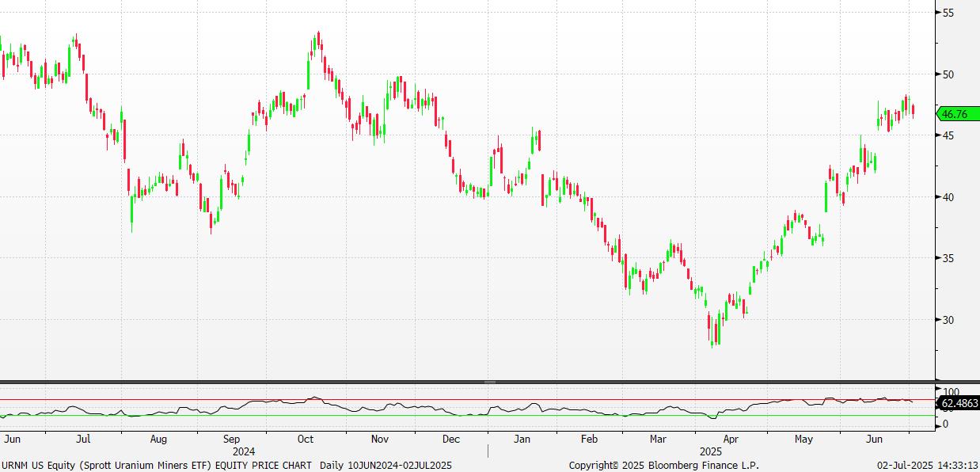Click the Feb month label
Viewport: 980px width, 472px height.
[x=589, y=438]
